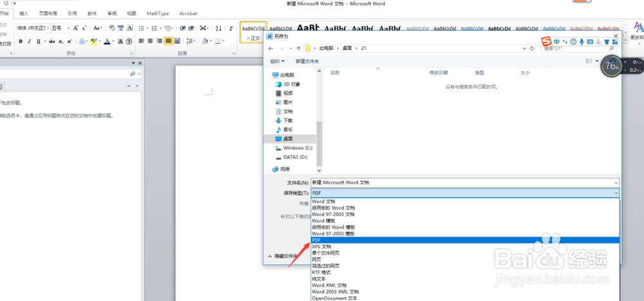The height and width of the screenshot is (301, 644).
Task: Apply subscript formatting
Action: pos(61,41)
